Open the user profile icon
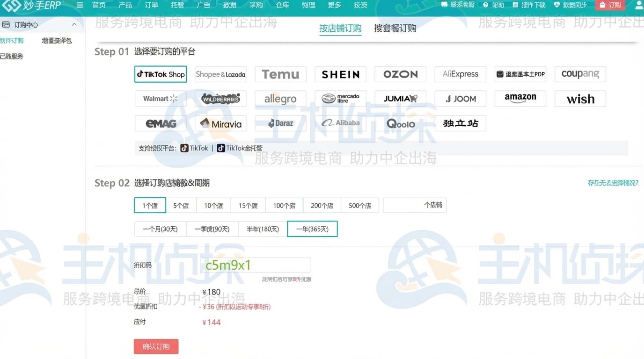 click(x=638, y=5)
